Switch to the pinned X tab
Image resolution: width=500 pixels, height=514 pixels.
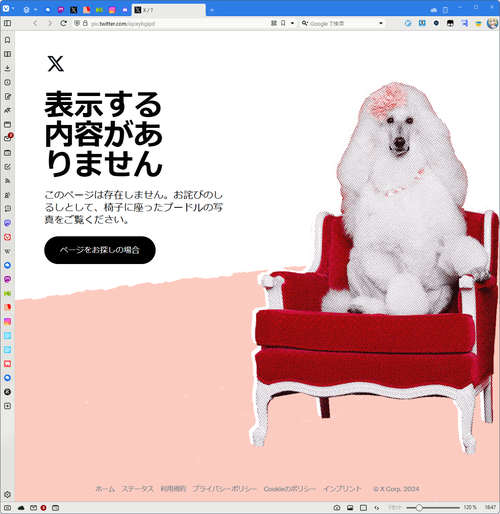(x=73, y=10)
